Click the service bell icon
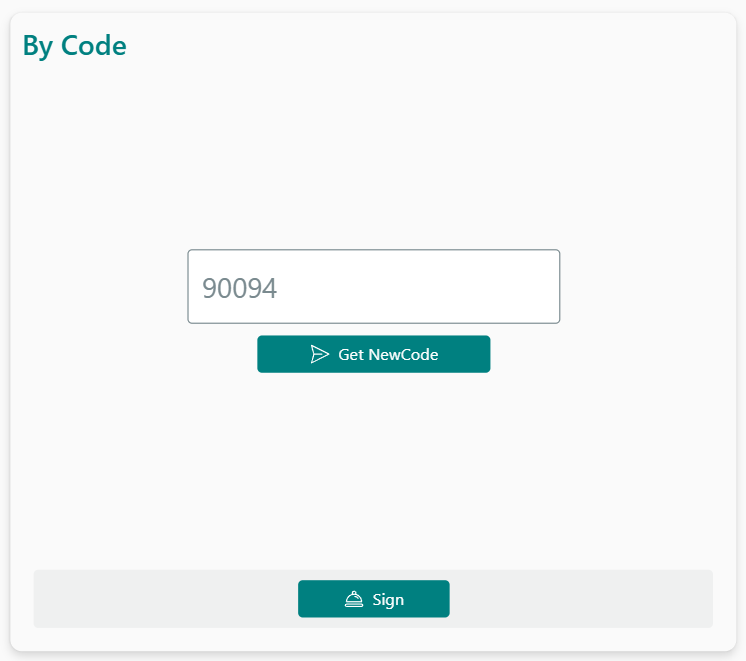746x661 pixels. (x=354, y=599)
